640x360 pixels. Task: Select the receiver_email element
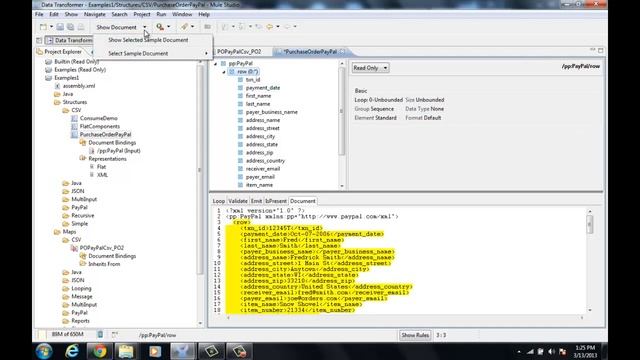click(263, 169)
